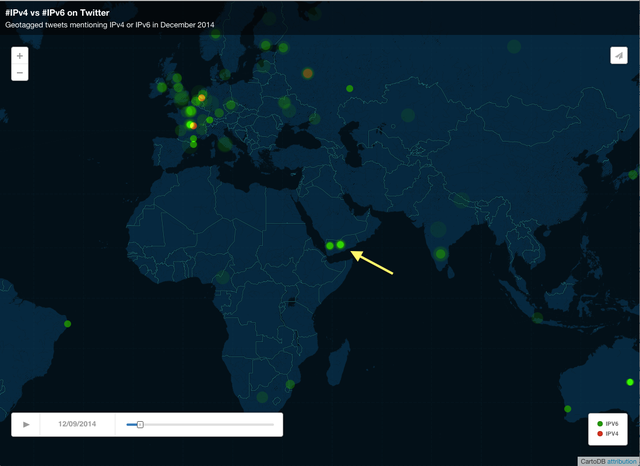Click the IPV4 red legend dot

click(x=600, y=433)
